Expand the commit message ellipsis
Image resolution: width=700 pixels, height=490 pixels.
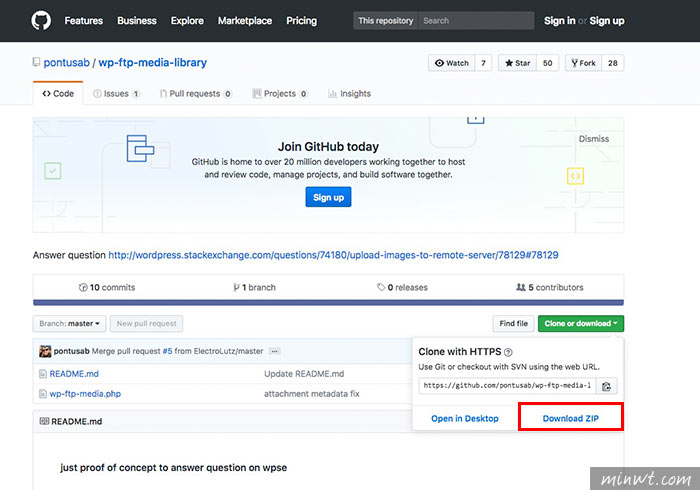(x=275, y=351)
